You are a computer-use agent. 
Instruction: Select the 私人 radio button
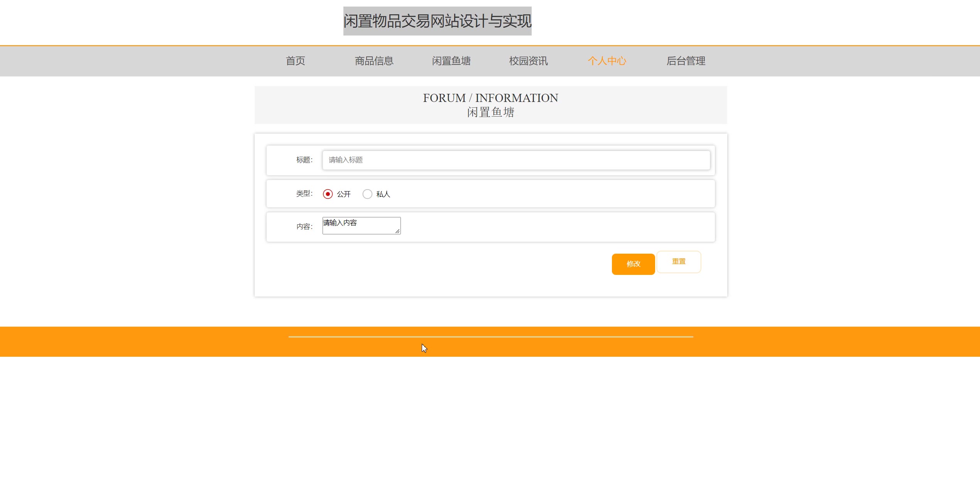coord(367,194)
